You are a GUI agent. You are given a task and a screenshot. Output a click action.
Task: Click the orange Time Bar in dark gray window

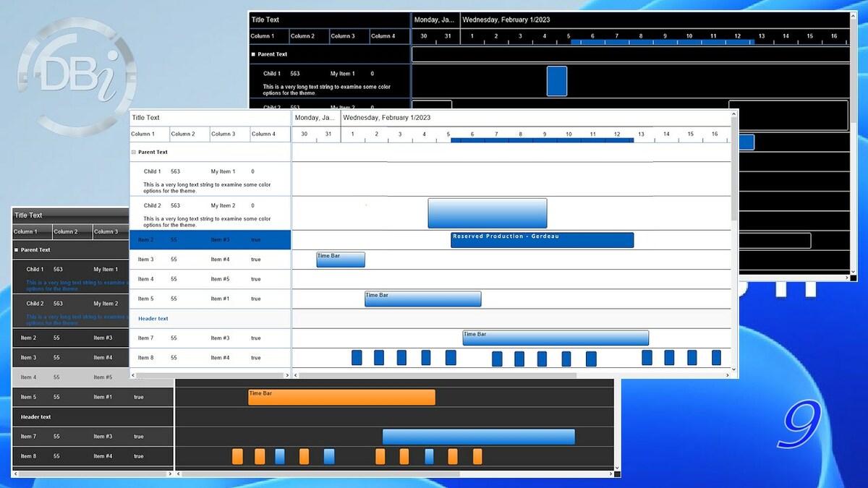(342, 397)
